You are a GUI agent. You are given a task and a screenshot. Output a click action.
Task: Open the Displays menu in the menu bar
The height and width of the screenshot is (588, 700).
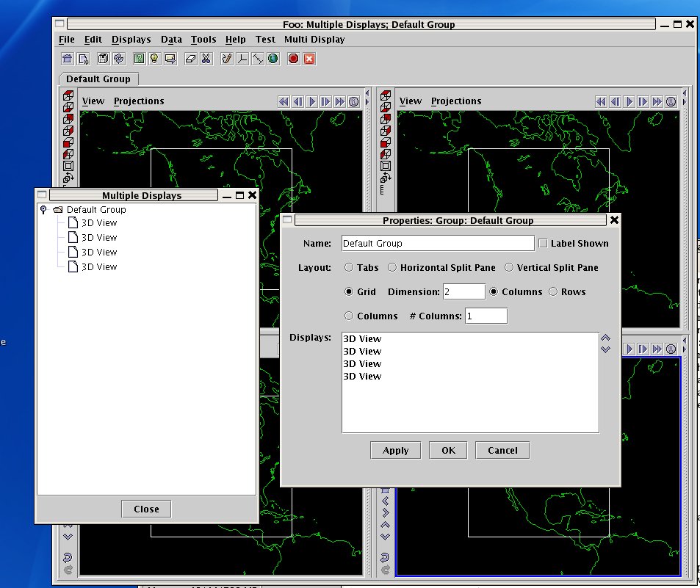click(131, 40)
